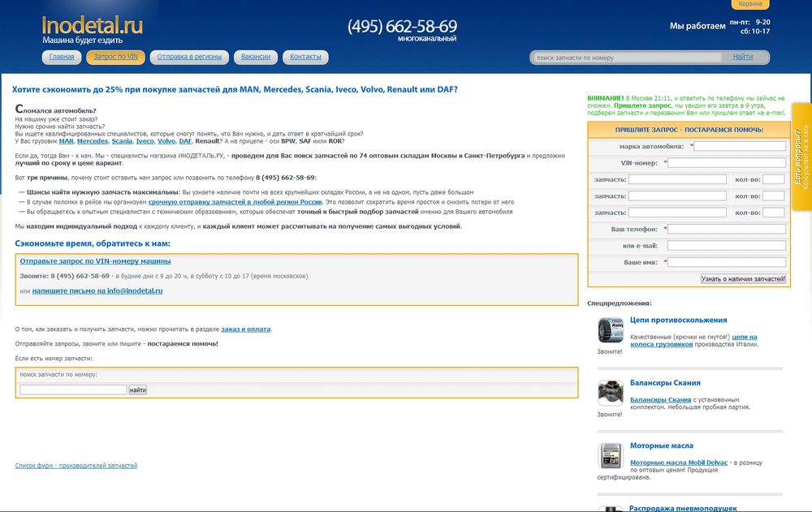Focus the lower part number search input
This screenshot has width=812, height=512.
pyautogui.click(x=73, y=389)
